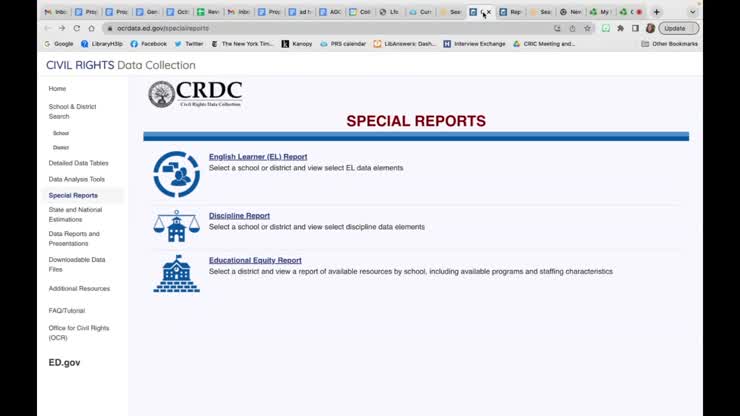
Task: Click the Civil Rights Data Collection header title
Action: point(121,65)
